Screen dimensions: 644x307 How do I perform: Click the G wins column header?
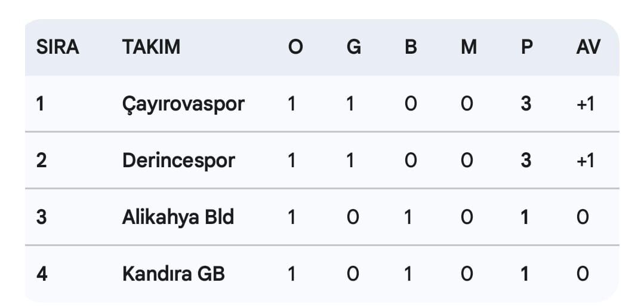coord(353,47)
